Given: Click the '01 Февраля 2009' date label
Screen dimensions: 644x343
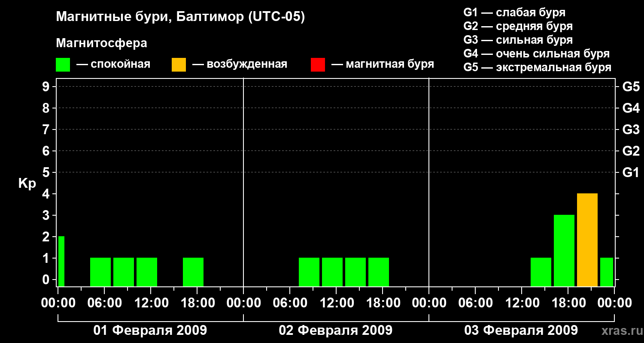Looking at the screenshot, I should point(150,331).
